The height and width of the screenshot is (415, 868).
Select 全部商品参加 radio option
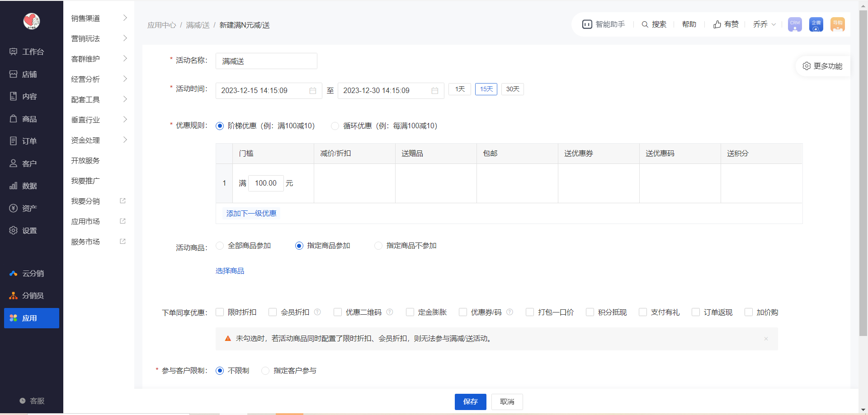pyautogui.click(x=220, y=246)
